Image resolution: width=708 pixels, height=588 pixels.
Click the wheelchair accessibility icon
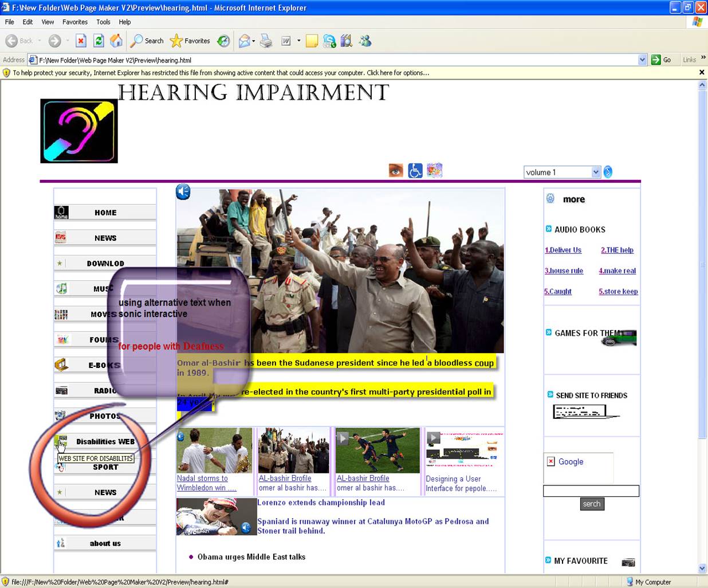415,170
